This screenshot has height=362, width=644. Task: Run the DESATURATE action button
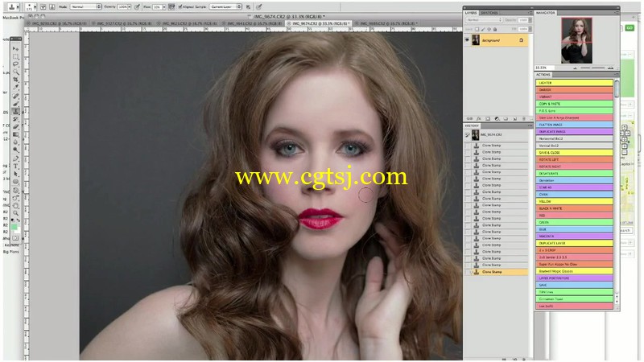574,174
